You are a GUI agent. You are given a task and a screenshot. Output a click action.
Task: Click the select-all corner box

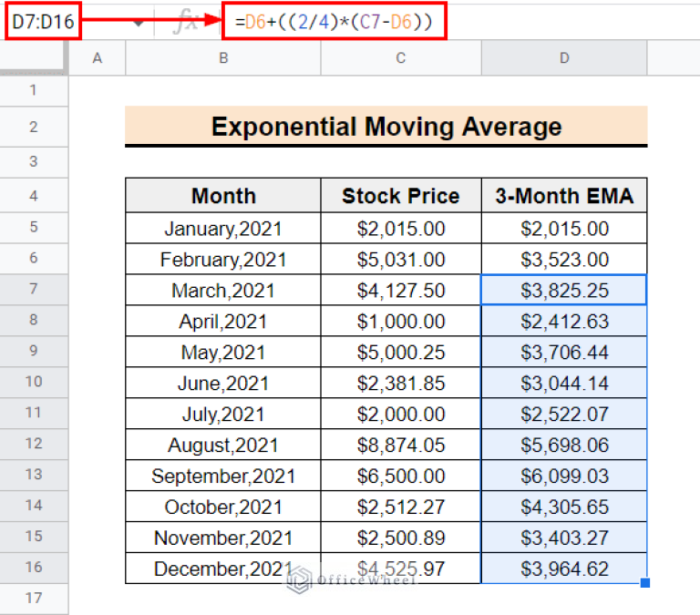34,58
